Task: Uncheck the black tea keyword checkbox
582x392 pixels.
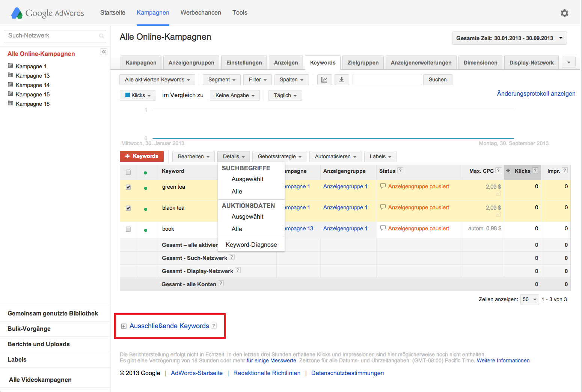Action: tap(128, 208)
